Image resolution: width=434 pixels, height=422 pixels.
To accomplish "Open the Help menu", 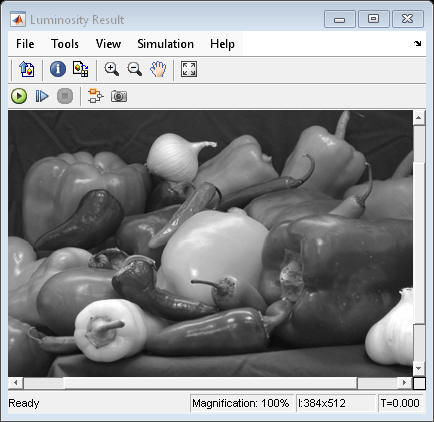I will click(x=222, y=44).
